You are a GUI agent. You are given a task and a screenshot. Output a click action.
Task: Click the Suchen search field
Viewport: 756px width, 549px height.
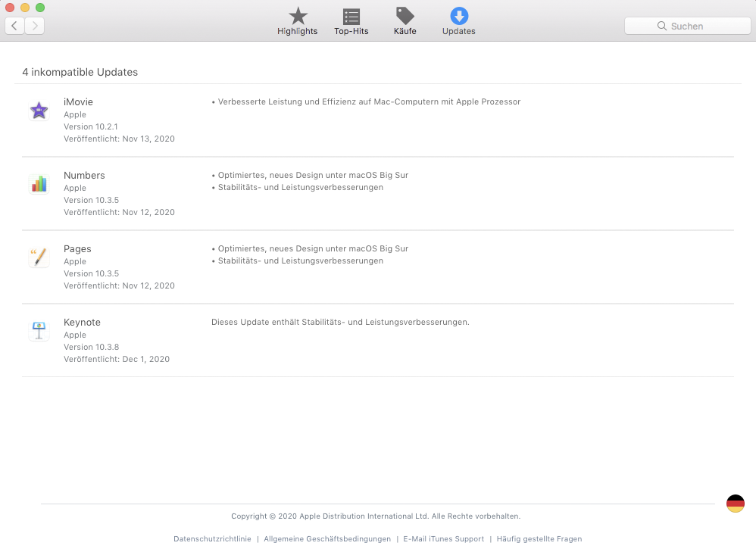[688, 26]
